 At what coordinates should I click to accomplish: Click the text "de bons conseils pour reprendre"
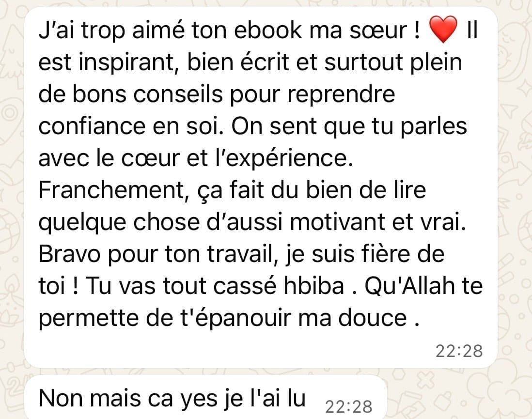click(x=217, y=94)
